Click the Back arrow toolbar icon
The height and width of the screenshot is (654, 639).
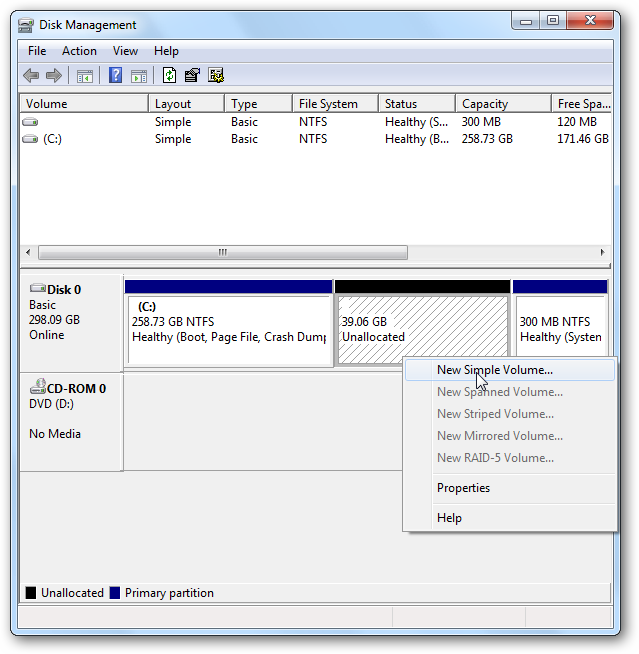[x=31, y=75]
